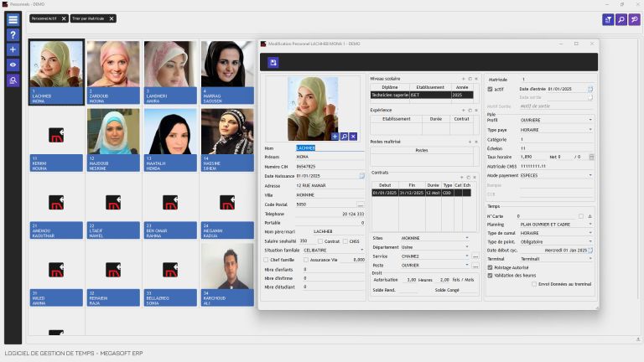This screenshot has width=644, height=362.
Task: Click the Matricule CNSS field
Action: point(557,166)
